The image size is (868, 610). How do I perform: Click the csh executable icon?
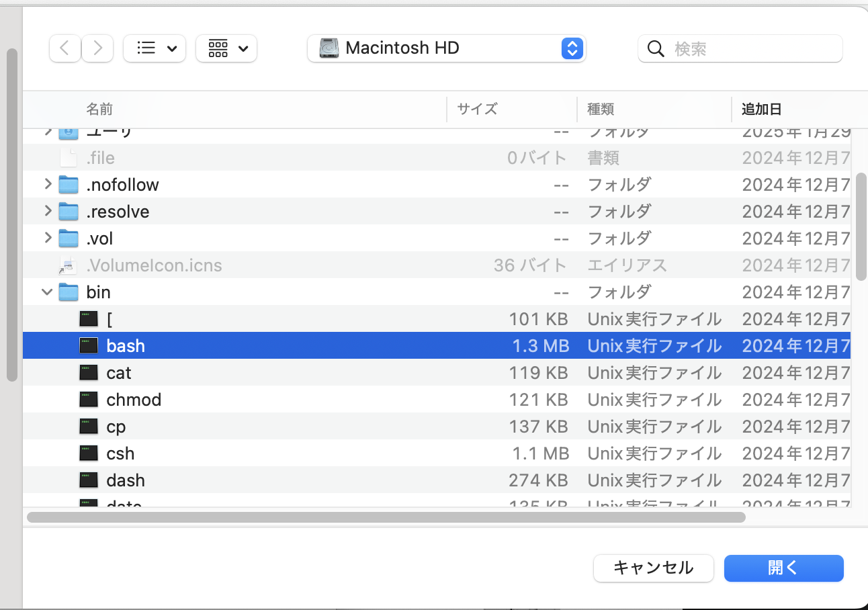89,453
